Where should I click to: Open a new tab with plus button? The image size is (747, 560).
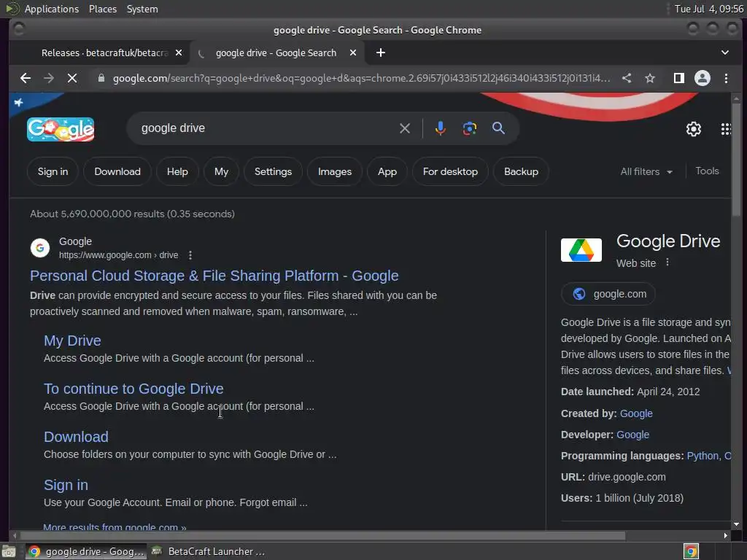click(x=380, y=52)
